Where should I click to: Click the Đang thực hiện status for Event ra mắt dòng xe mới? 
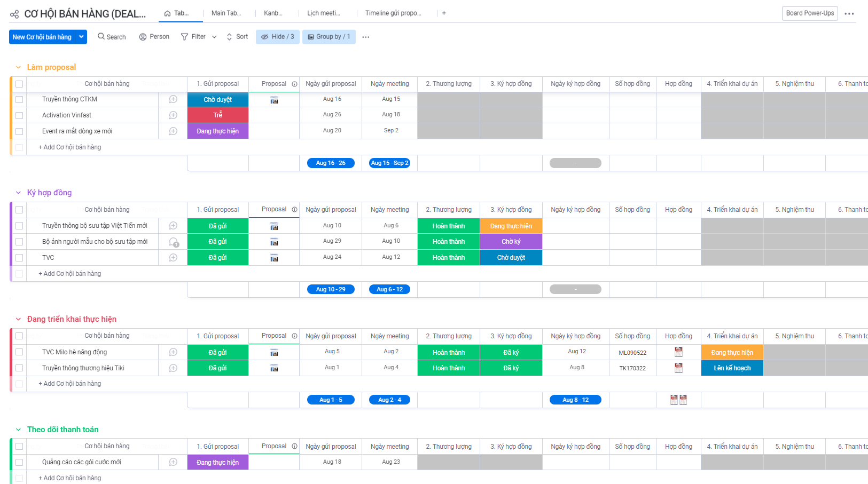[x=217, y=131]
